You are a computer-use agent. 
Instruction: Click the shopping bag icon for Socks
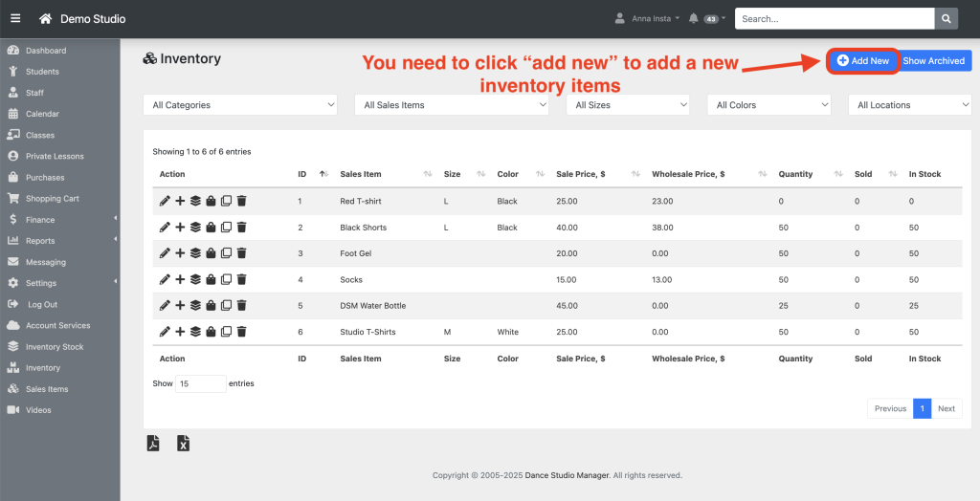tap(211, 280)
